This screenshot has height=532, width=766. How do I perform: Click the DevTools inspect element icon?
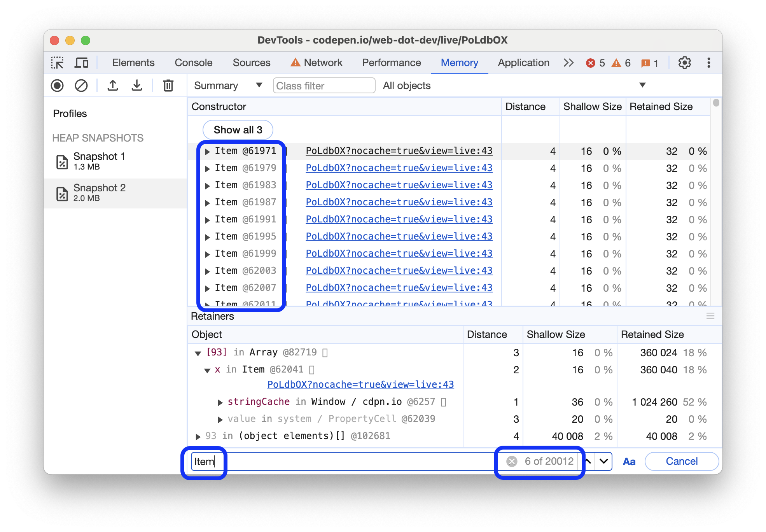(58, 63)
